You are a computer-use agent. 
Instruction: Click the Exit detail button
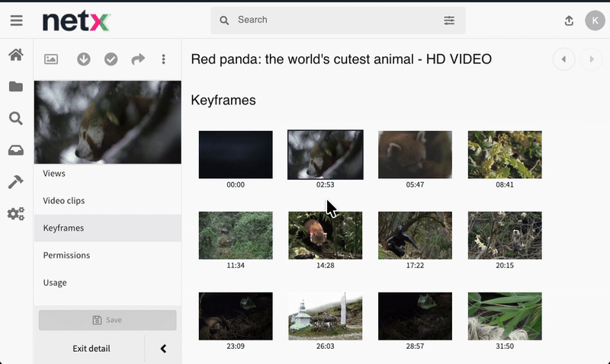coord(91,349)
